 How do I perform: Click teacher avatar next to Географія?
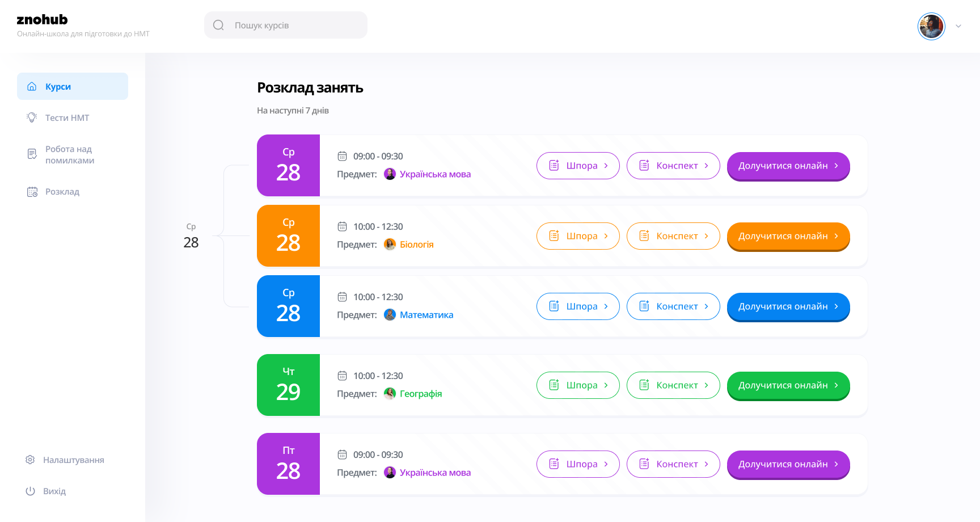coord(390,394)
